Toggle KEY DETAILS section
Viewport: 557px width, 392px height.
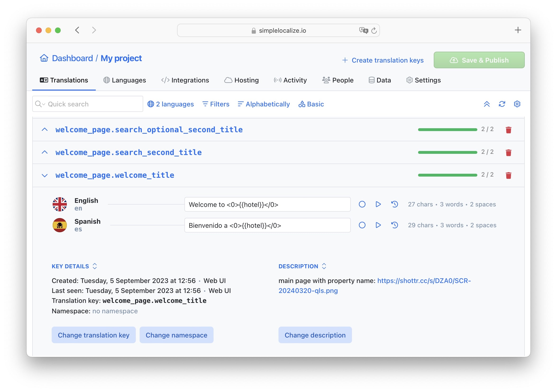(74, 266)
